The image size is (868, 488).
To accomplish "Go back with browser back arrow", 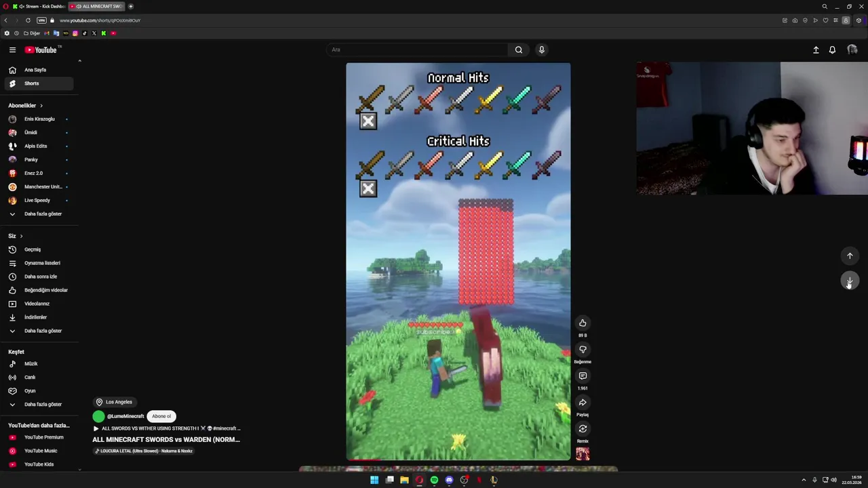I will 5,20.
